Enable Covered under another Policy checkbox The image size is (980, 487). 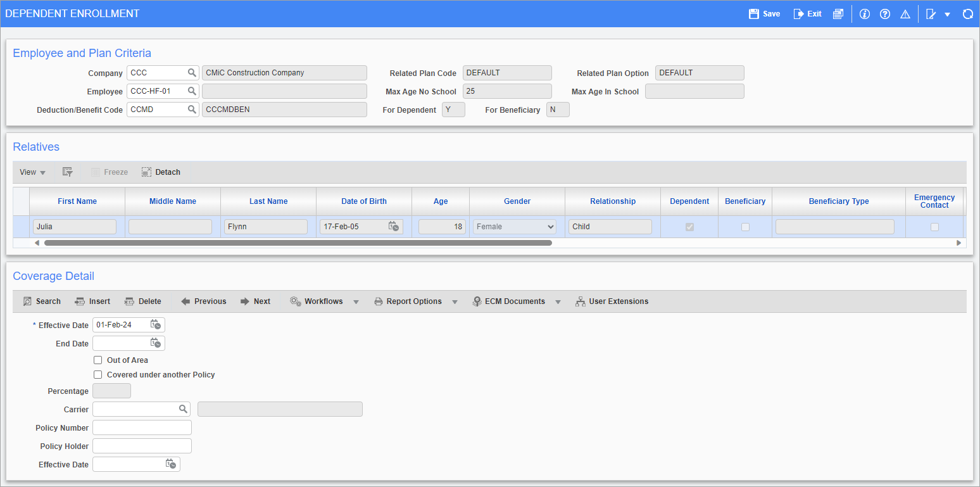click(x=97, y=375)
